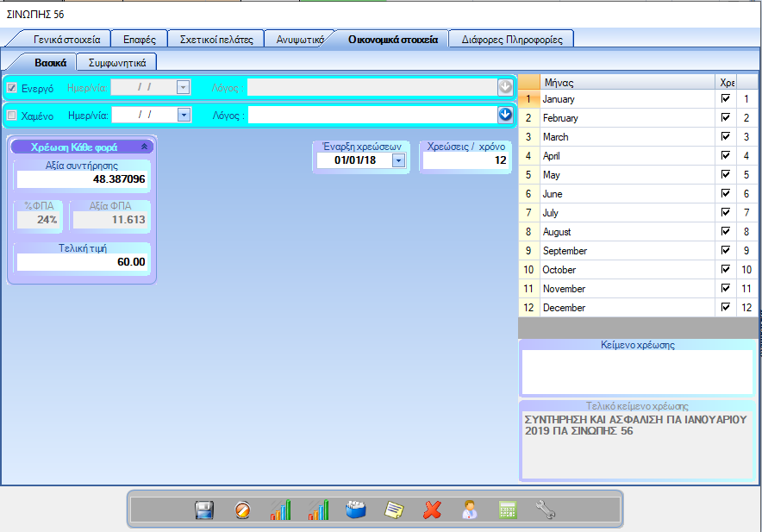This screenshot has width=762, height=532.
Task: Open the Συμφωνητικά sub-tab
Action: 117,62
